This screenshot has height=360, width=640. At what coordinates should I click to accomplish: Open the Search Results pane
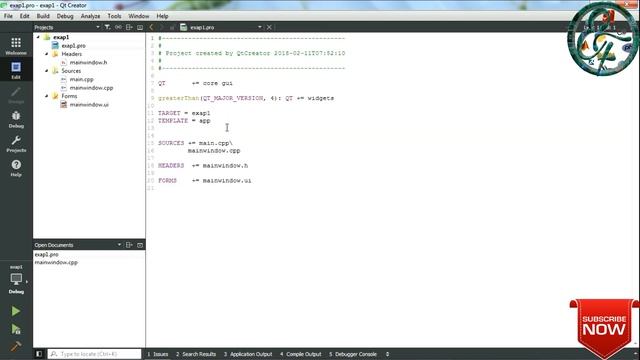tap(196, 354)
